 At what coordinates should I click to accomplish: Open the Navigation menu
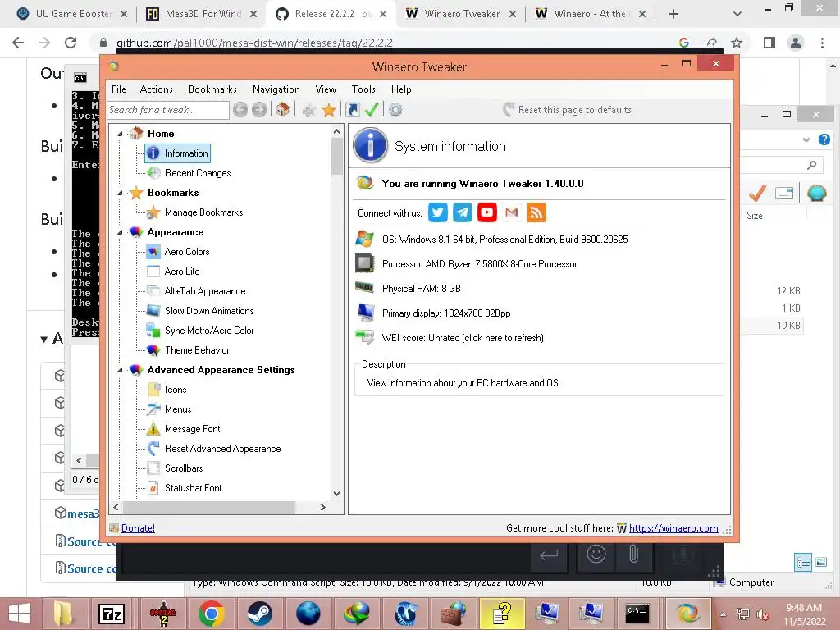pyautogui.click(x=276, y=89)
